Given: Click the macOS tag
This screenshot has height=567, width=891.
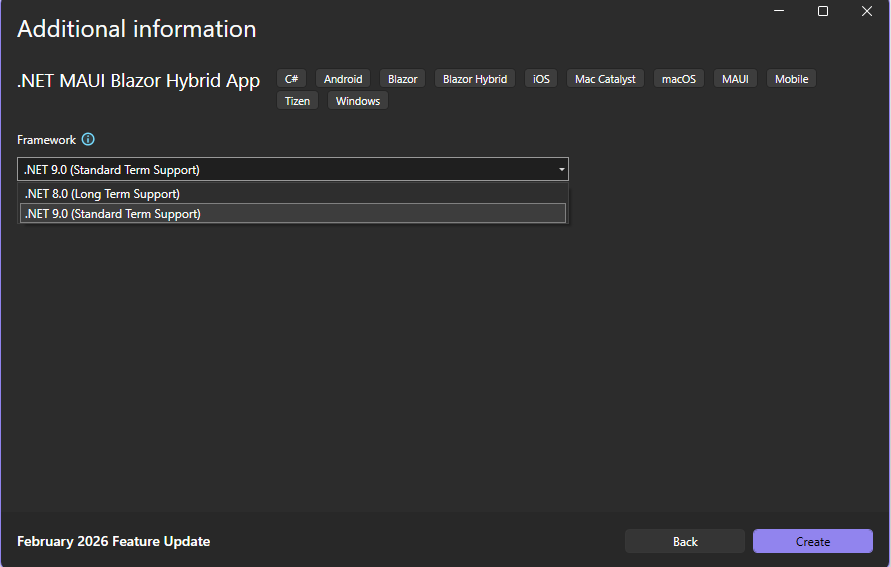Looking at the screenshot, I should [678, 79].
